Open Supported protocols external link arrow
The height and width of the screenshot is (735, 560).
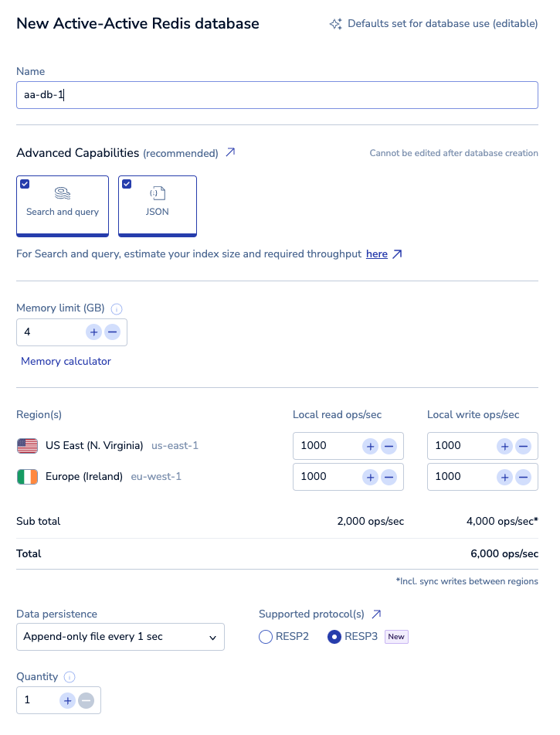376,614
